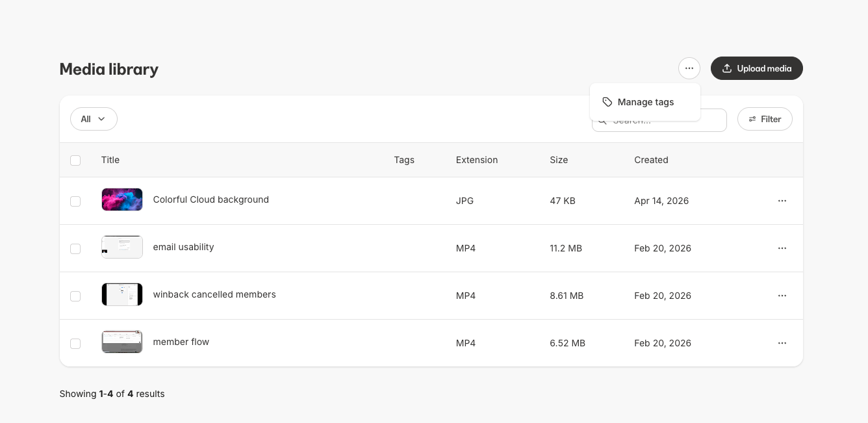
Task: Toggle the select-all checkbox in table header
Action: [75, 160]
